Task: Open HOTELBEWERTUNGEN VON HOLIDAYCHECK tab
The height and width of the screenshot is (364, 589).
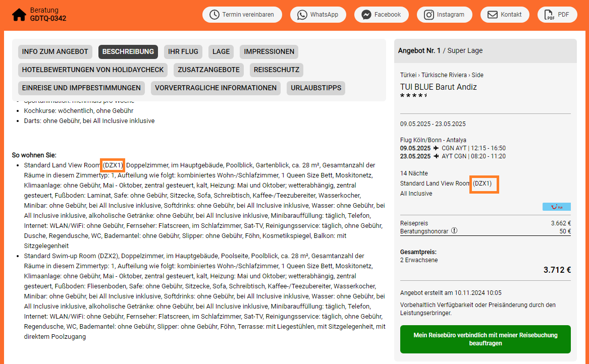Action: pyautogui.click(x=93, y=70)
